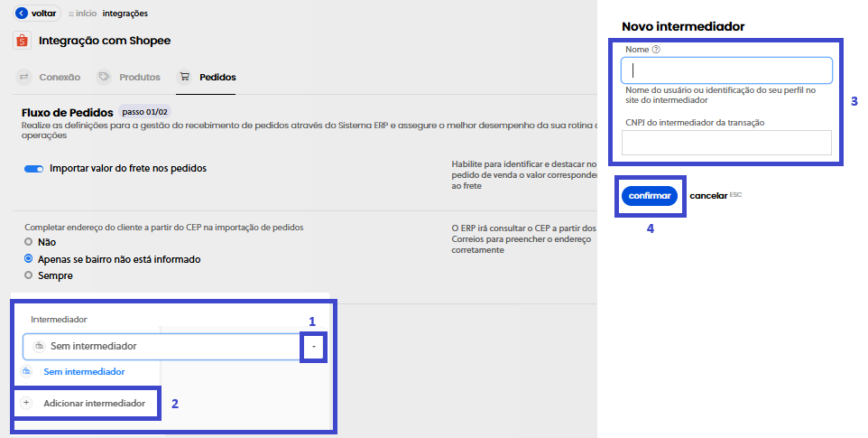Click the cancelar link
Screen dimensions: 868x438
click(x=708, y=195)
